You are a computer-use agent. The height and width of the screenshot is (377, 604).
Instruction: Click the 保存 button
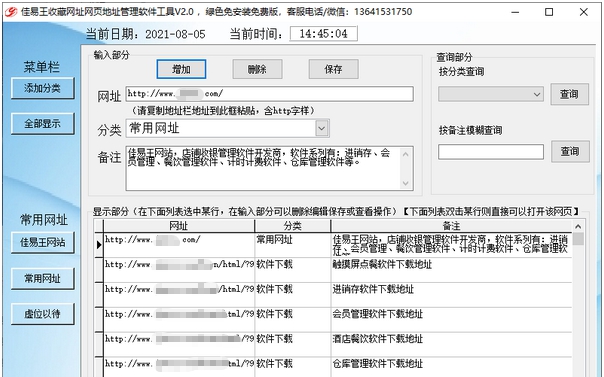click(x=333, y=69)
